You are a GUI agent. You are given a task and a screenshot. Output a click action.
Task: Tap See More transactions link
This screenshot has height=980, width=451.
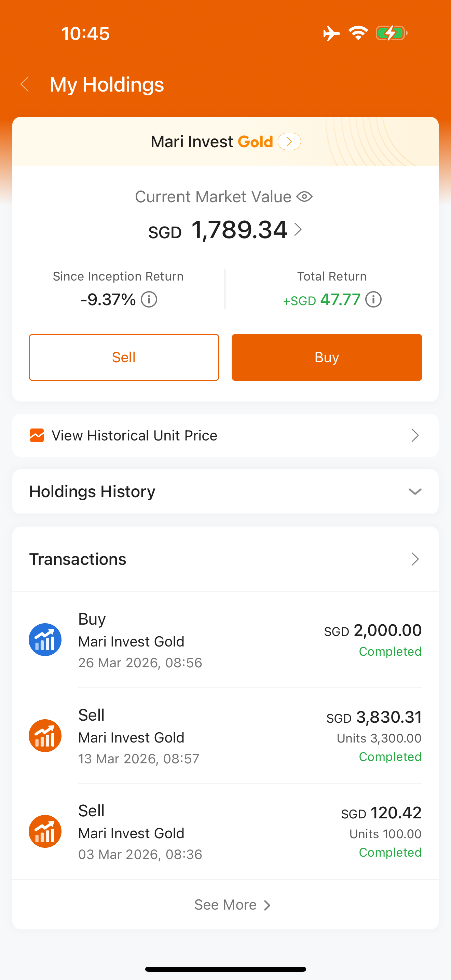[x=232, y=905]
